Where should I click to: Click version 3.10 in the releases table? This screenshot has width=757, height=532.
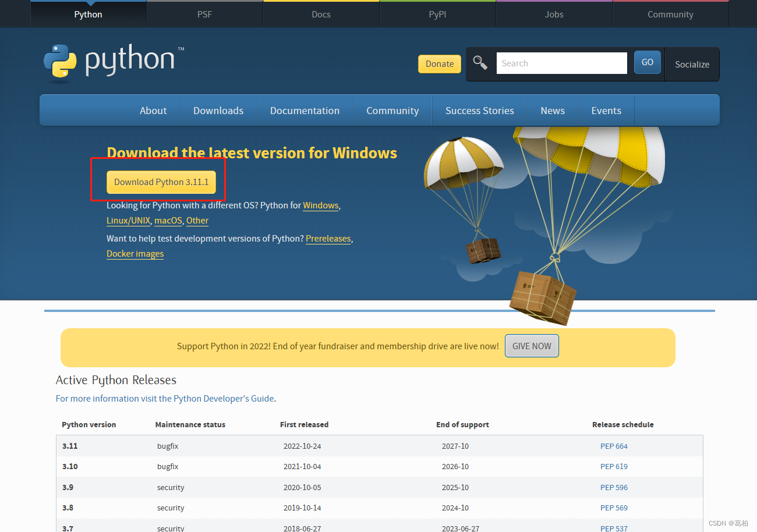(70, 467)
